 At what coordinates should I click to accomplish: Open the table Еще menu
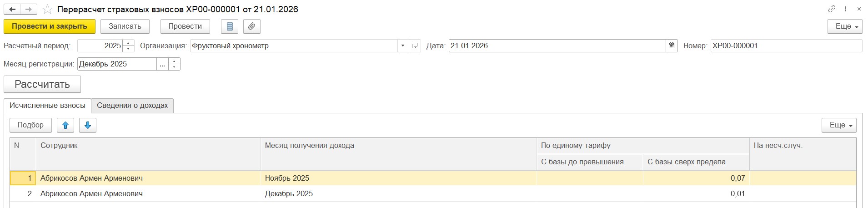(x=839, y=125)
